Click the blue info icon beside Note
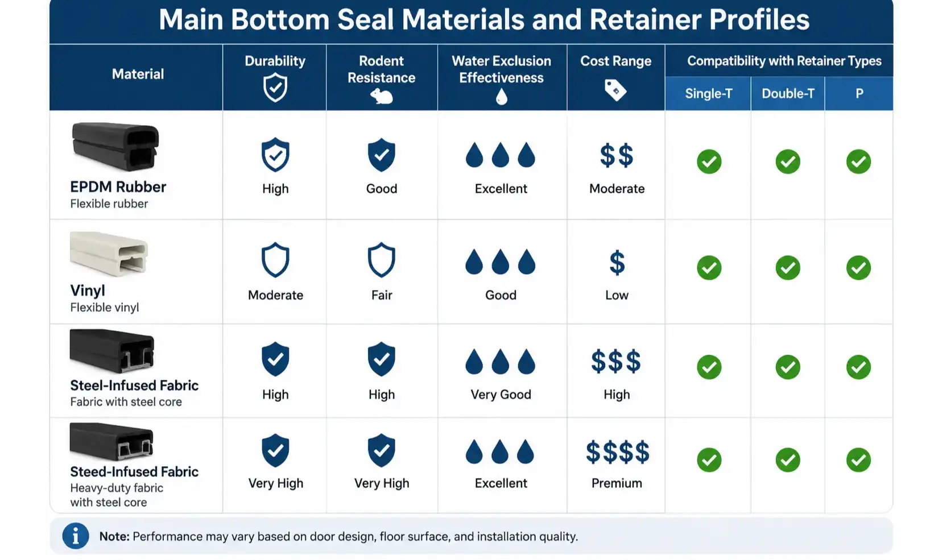Image resolution: width=934 pixels, height=560 pixels. point(76,536)
